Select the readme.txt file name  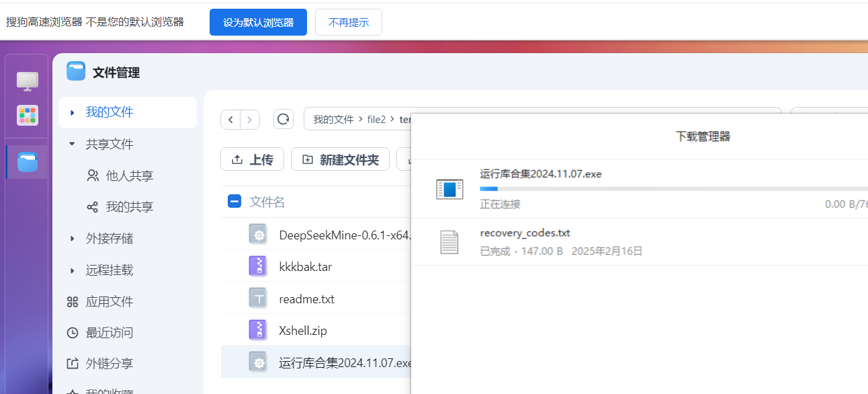coord(307,299)
